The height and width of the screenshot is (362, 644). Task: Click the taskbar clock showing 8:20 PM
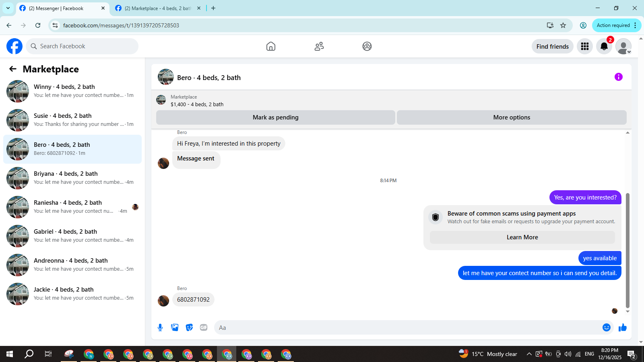point(610,354)
